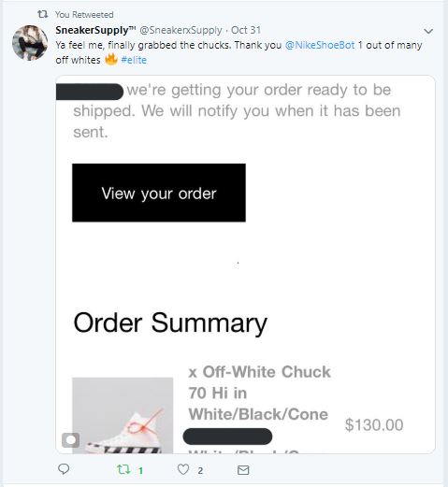Click the You Retweeted arrows icon
Viewport: 448px width, 487px height.
pyautogui.click(x=43, y=14)
